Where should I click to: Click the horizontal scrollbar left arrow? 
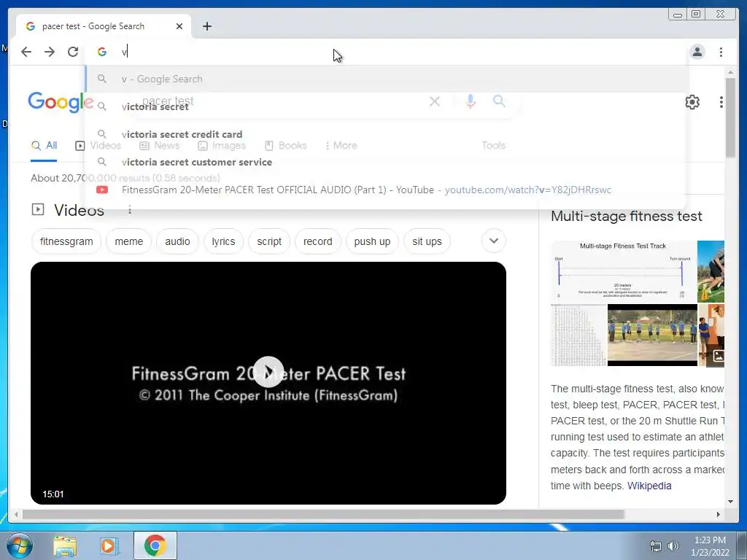[16, 514]
